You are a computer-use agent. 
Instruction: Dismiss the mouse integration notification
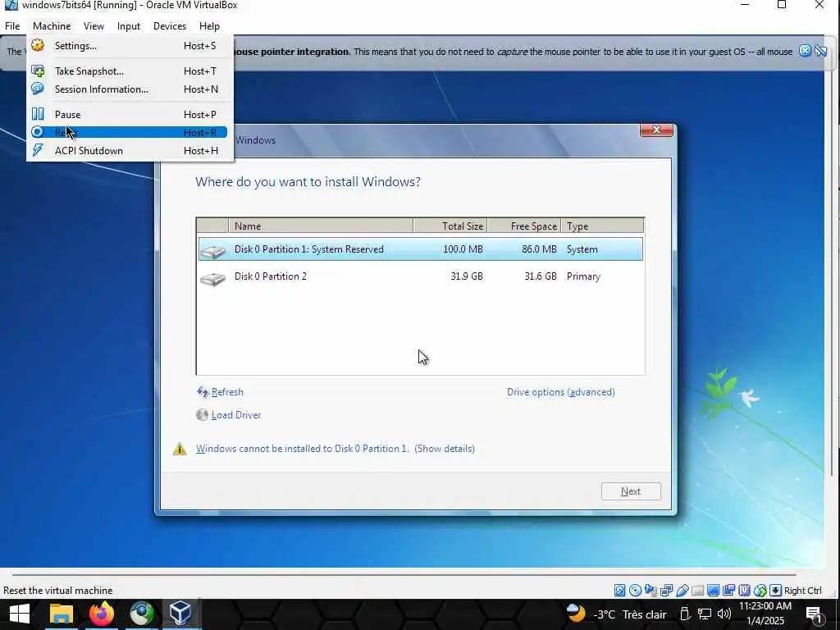(805, 51)
